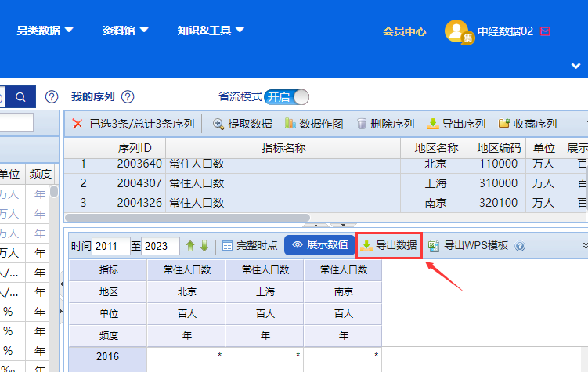Click the search magnifier button
Screen dimensions: 588x372
pyautogui.click(x=21, y=97)
